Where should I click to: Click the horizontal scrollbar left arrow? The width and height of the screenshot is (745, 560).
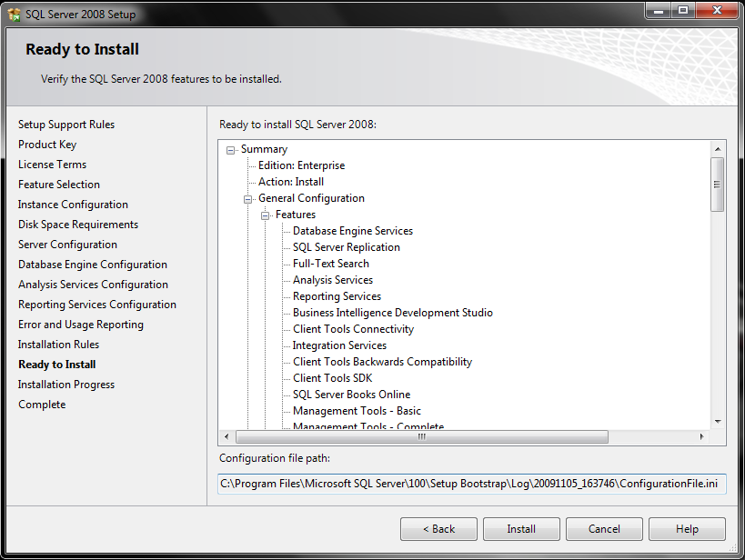[227, 436]
